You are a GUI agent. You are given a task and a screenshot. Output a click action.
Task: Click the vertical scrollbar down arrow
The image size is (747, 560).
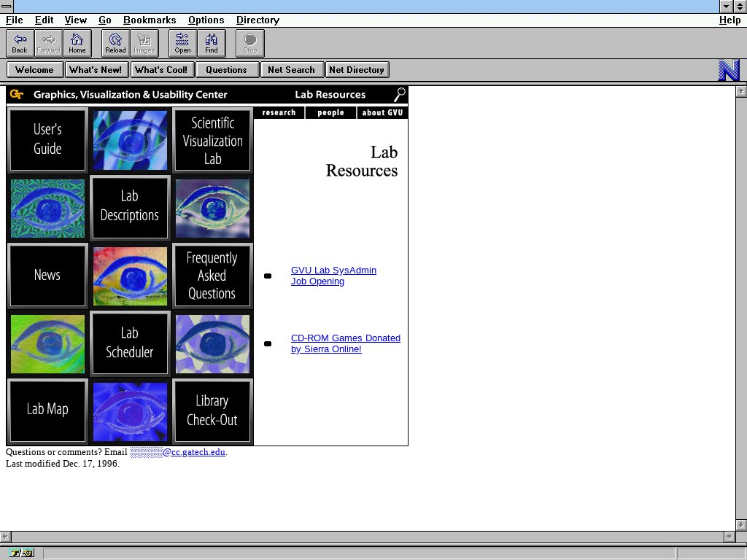tap(741, 524)
